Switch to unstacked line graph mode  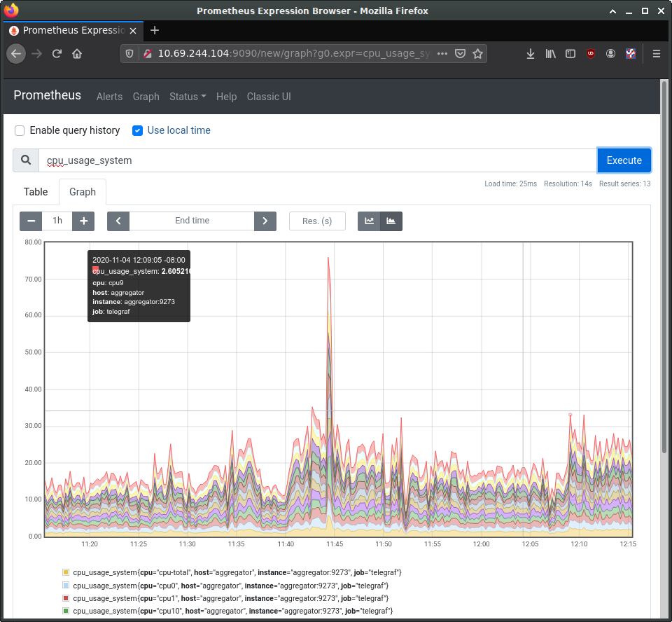click(369, 221)
